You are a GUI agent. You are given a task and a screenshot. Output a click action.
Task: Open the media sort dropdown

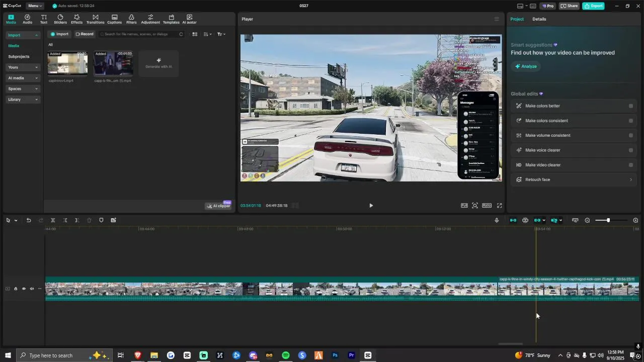(207, 34)
